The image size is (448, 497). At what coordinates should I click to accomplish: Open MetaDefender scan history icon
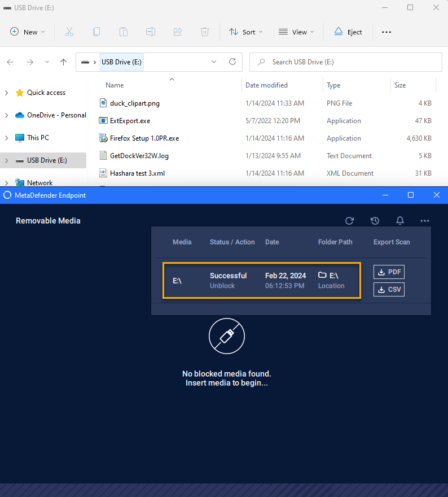tap(375, 221)
